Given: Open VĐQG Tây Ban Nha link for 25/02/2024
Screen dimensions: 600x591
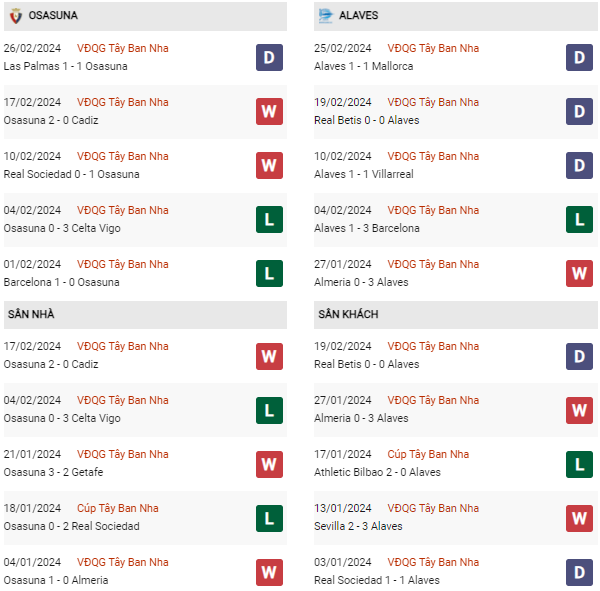Looking at the screenshot, I should (433, 48).
